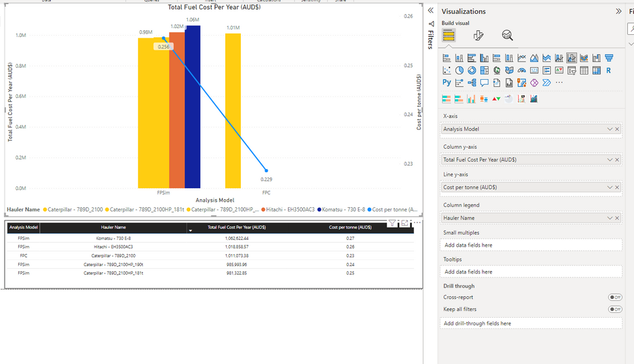The width and height of the screenshot is (634, 364).
Task: Select Komatsu - 730 E-8 table row
Action: click(x=210, y=239)
